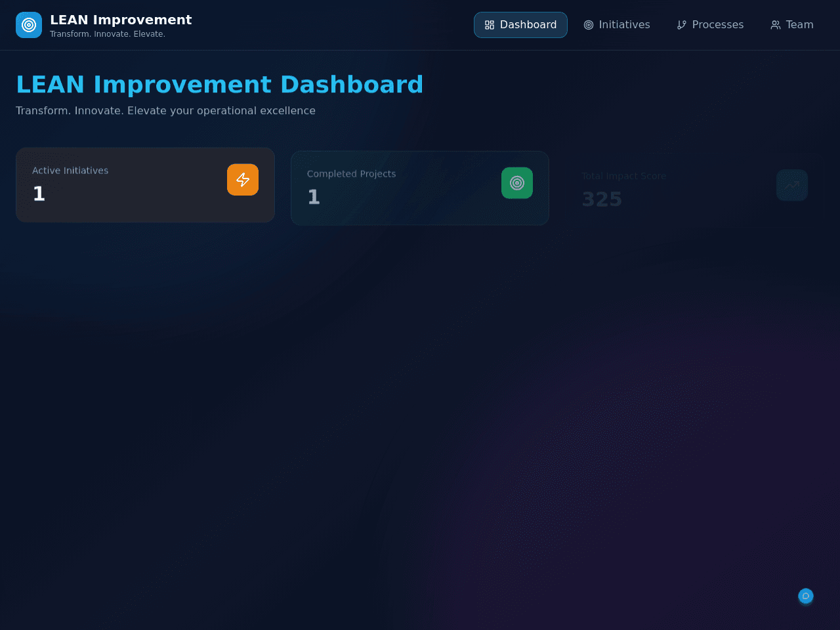Click the LEAN Improvement target logo icon
Image resolution: width=840 pixels, height=630 pixels.
[x=29, y=25]
